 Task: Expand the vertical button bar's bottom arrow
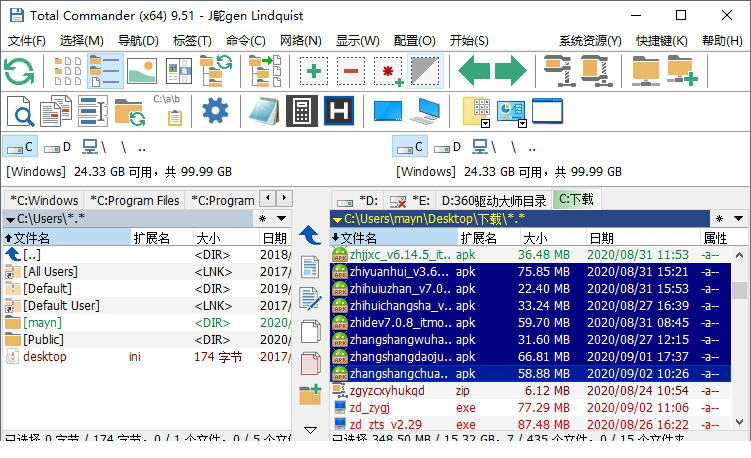pyautogui.click(x=310, y=430)
